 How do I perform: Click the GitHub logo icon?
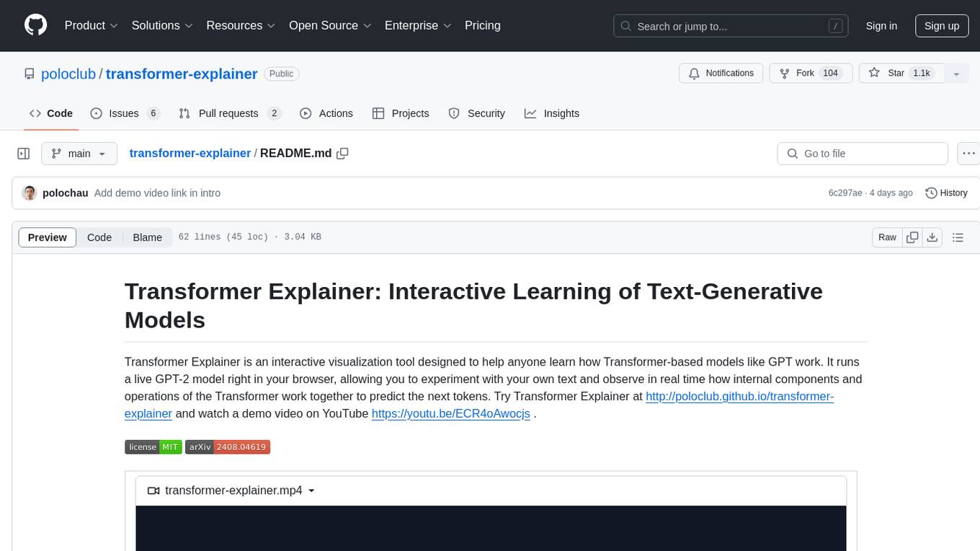35,25
